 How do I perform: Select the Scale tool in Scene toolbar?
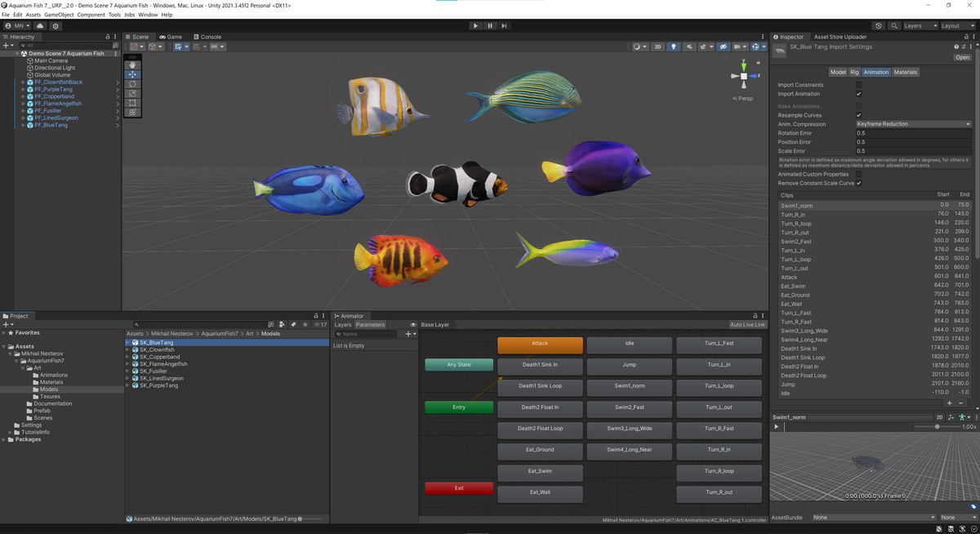[x=132, y=93]
